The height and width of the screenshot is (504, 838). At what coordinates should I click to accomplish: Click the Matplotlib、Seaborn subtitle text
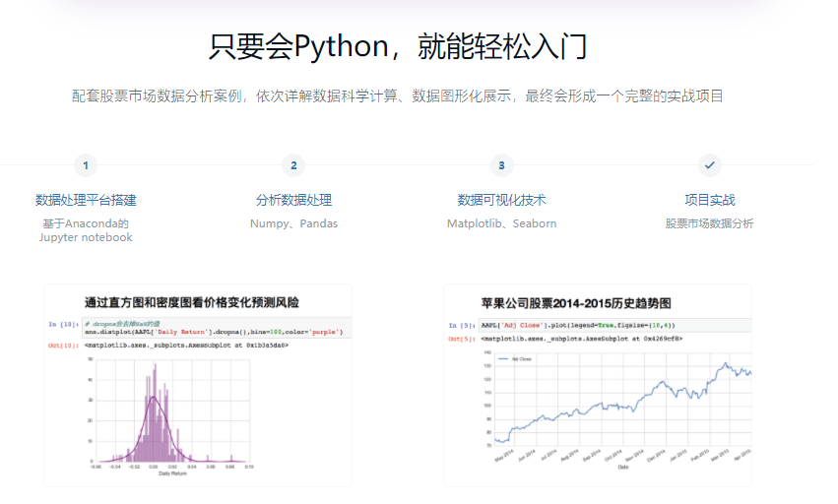[x=501, y=223]
